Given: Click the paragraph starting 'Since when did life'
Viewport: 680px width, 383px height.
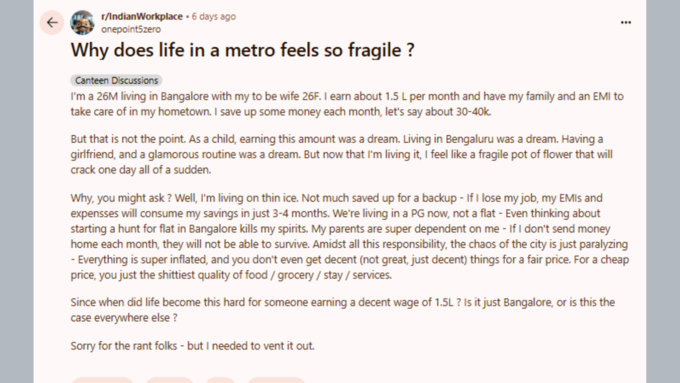Looking at the screenshot, I should (343, 310).
